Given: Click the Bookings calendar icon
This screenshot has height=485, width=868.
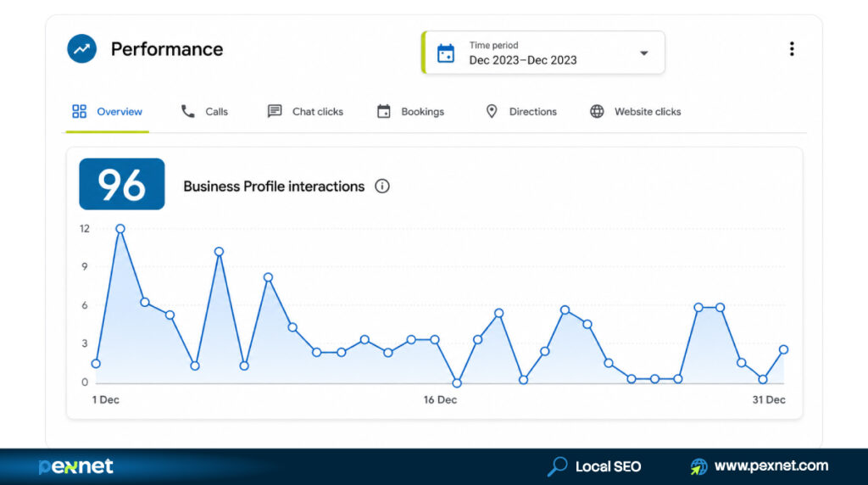Looking at the screenshot, I should [x=384, y=111].
